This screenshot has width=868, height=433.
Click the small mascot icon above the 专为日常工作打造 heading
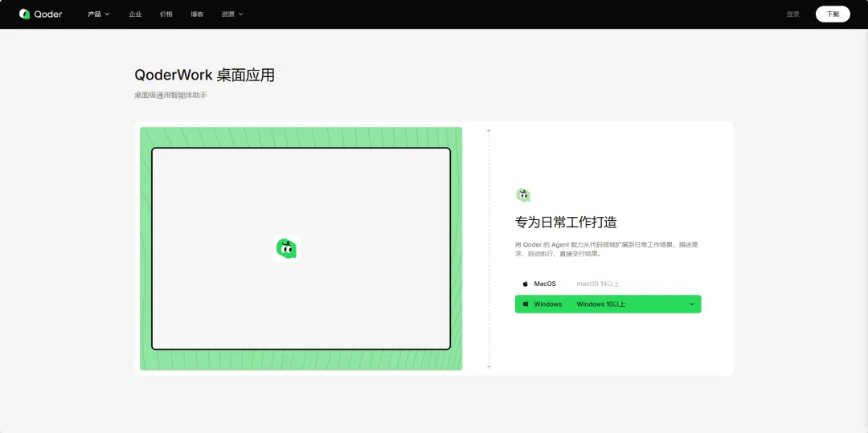[x=523, y=194]
